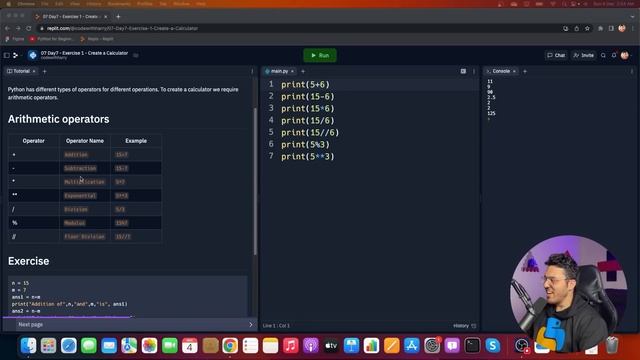Open the Chat panel
This screenshot has width=640, height=360.
click(556, 55)
